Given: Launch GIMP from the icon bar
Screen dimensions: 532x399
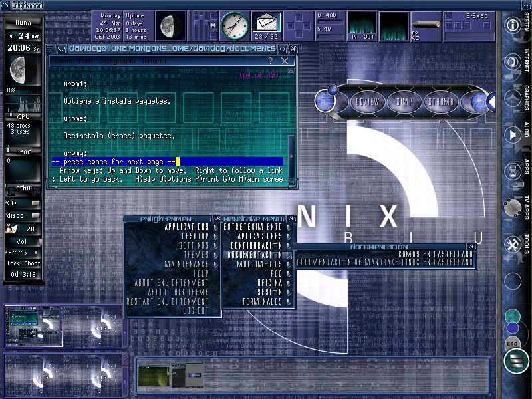Looking at the screenshot, I should (x=404, y=102).
